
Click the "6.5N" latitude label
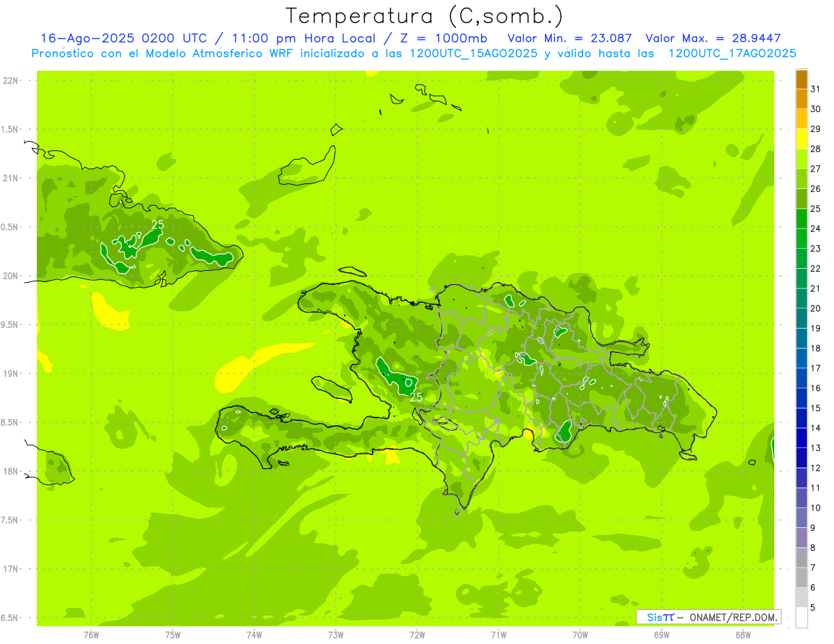pos(10,618)
